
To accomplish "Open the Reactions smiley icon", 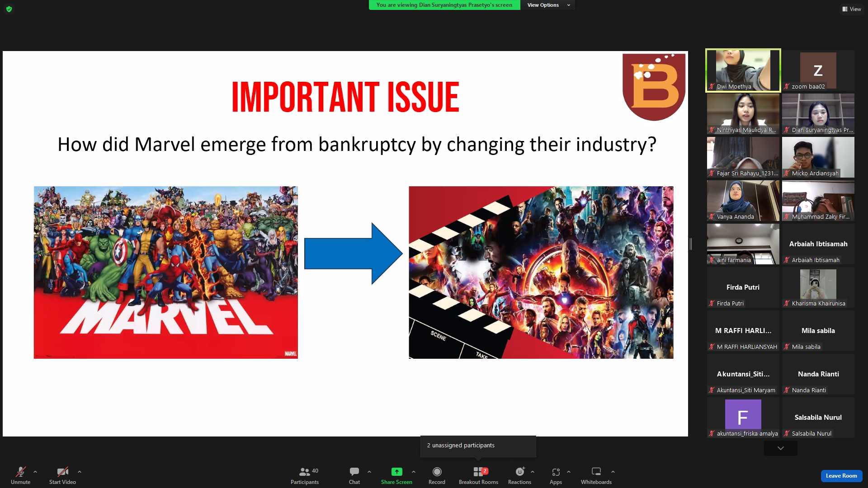I will coord(520,472).
